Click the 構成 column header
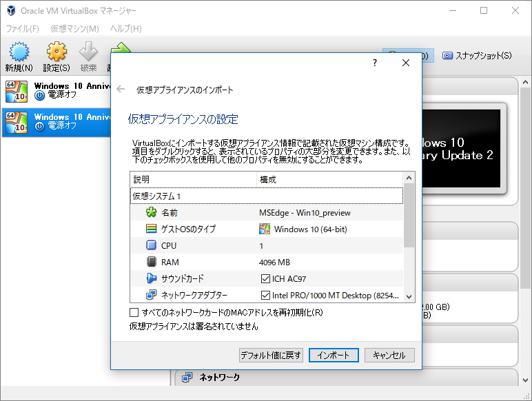532x401 pixels. tap(330, 179)
